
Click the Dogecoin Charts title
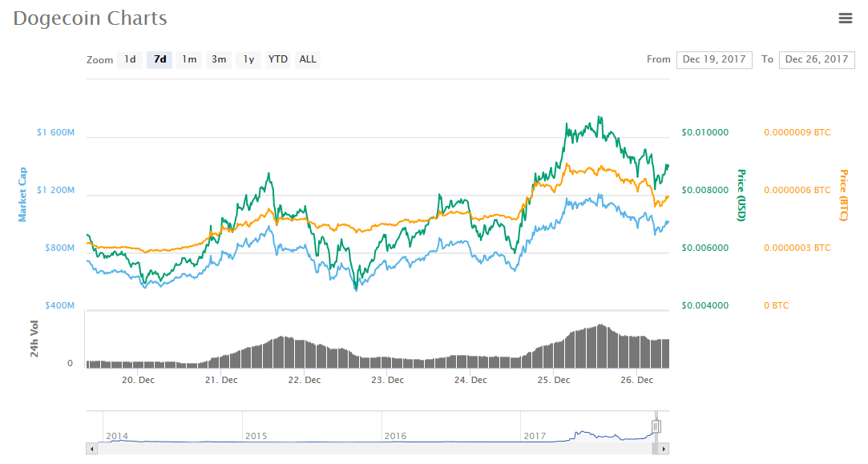click(x=91, y=18)
